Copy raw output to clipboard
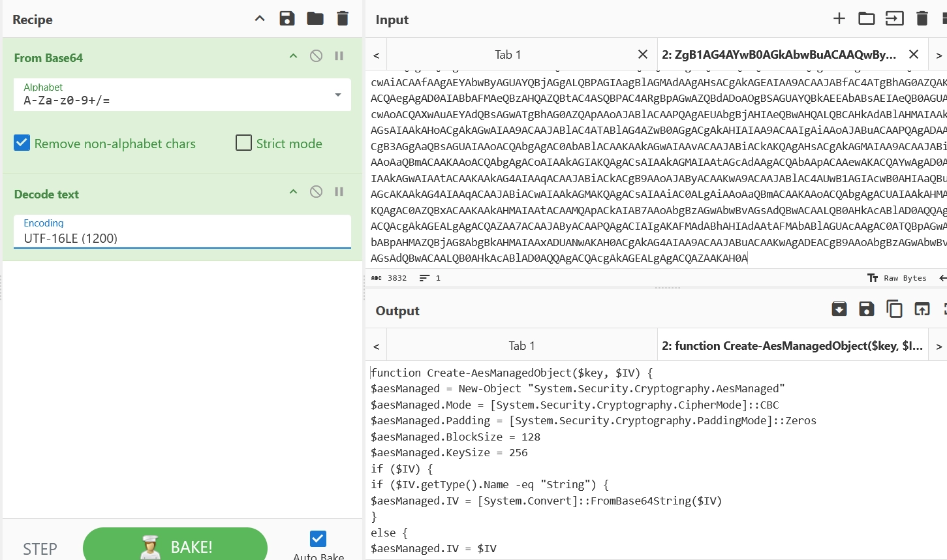Screen dimensions: 947x560 pos(894,309)
